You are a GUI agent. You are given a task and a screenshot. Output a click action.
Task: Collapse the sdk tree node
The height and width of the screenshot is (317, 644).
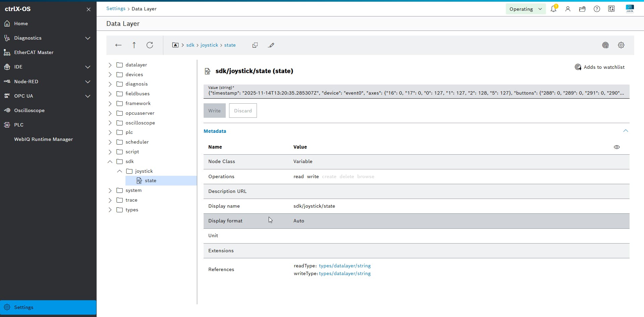(110, 161)
